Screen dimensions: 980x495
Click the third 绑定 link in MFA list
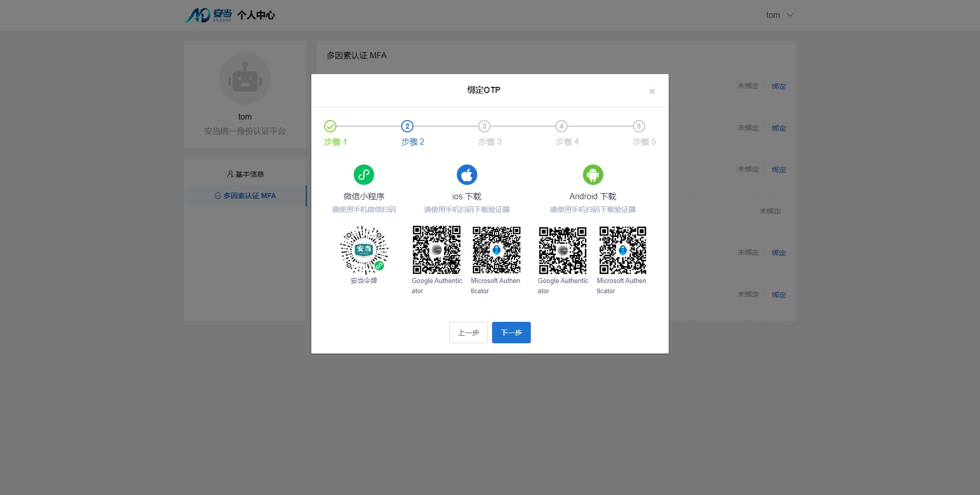(779, 170)
